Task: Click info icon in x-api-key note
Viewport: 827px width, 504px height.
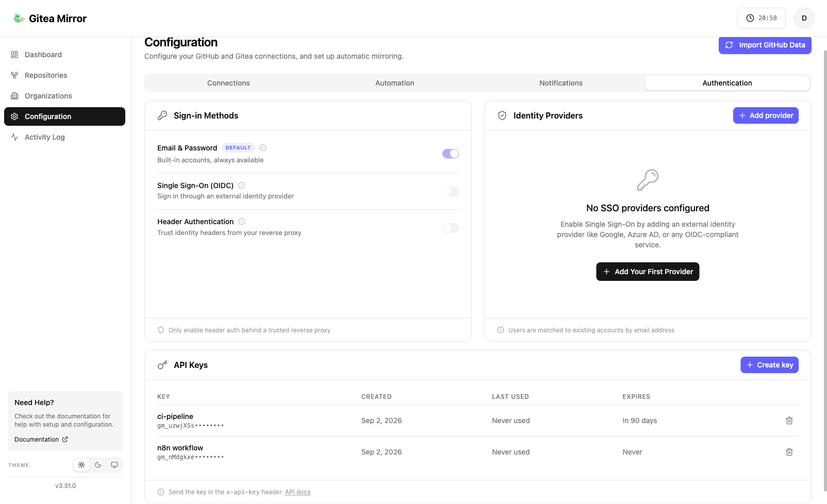Action: (x=161, y=492)
